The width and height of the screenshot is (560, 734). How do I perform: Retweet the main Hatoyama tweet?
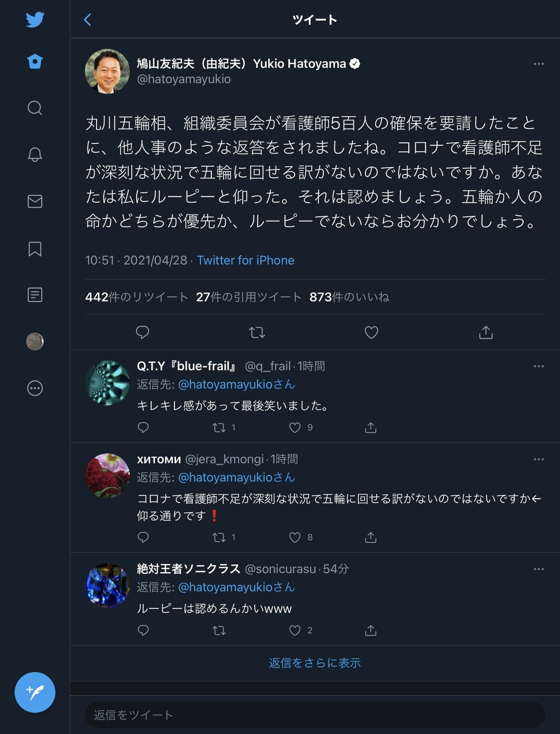coord(257,332)
